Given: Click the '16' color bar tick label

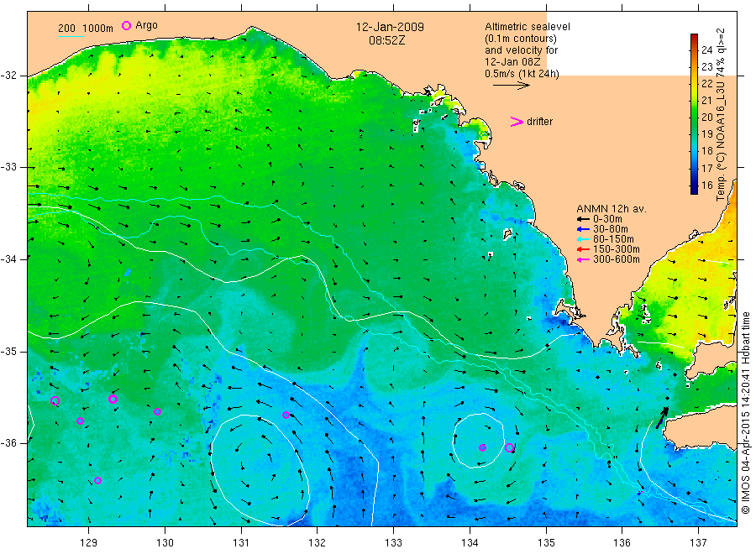Looking at the screenshot, I should tap(706, 185).
